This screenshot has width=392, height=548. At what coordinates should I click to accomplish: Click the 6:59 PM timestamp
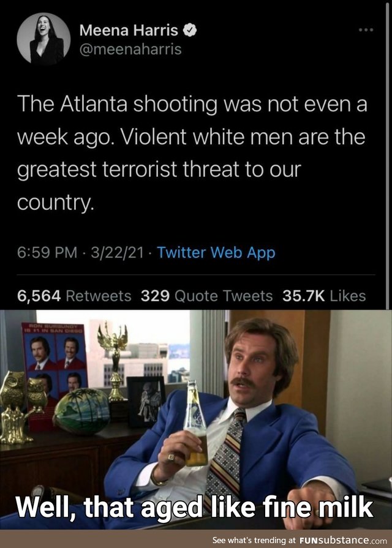(x=47, y=252)
